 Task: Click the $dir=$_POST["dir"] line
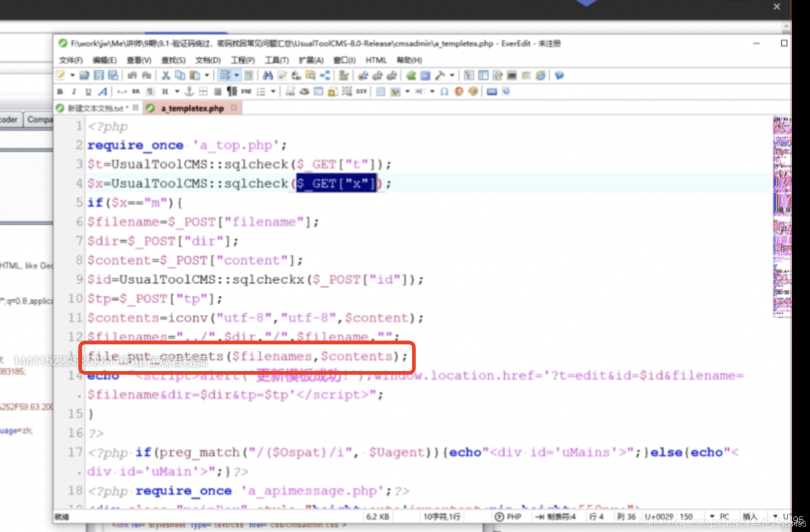point(163,241)
